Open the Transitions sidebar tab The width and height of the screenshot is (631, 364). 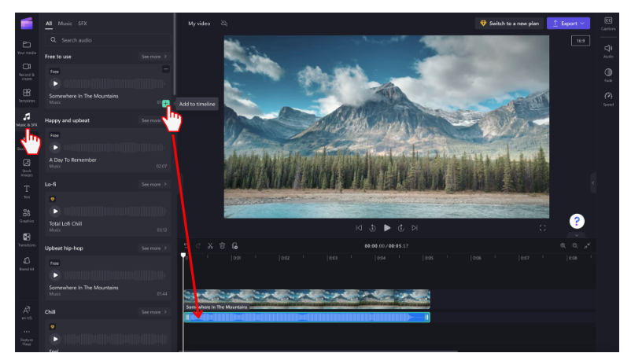tap(27, 240)
